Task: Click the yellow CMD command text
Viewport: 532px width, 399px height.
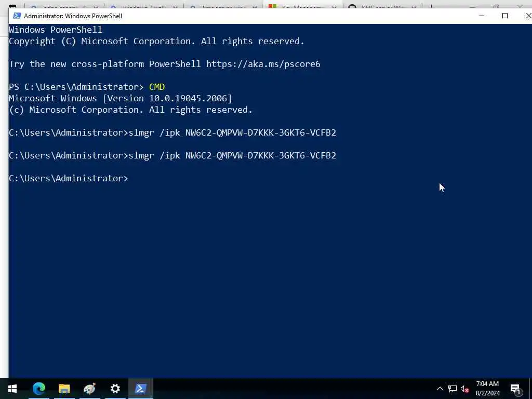Action: 157,87
